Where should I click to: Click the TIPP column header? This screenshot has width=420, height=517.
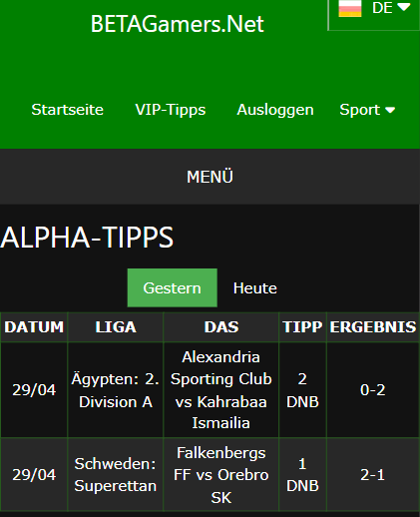(302, 327)
